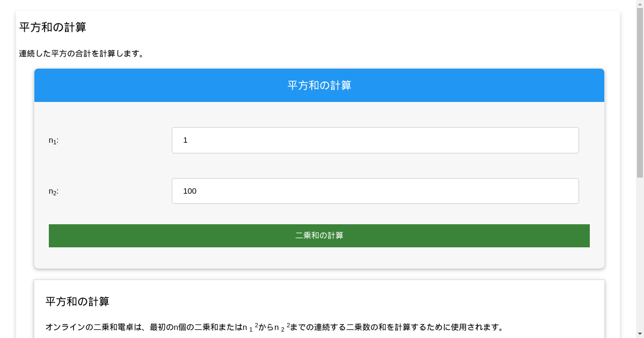Click the paragraph starting with オンラインの二乗和電卓は

pos(274,327)
